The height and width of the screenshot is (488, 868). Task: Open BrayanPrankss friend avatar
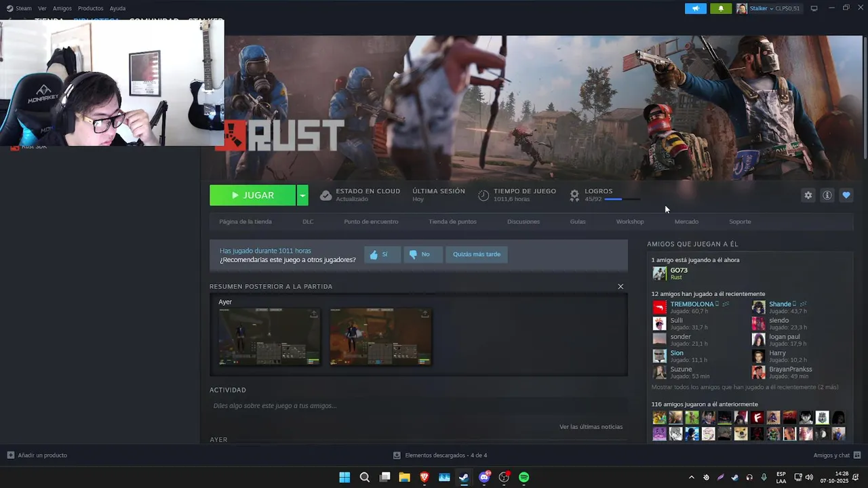pyautogui.click(x=758, y=372)
